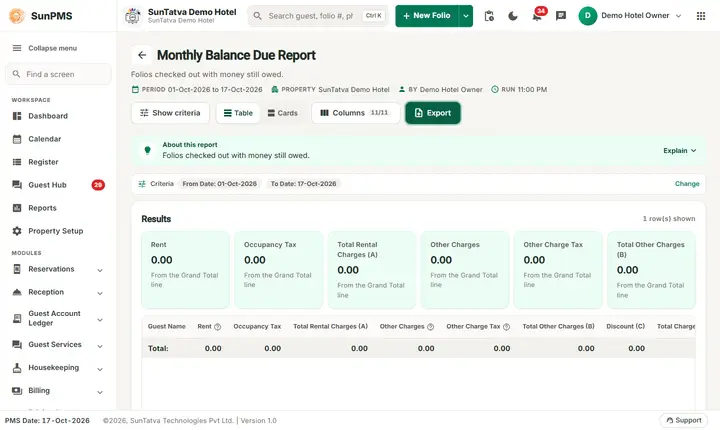720x430 pixels.
Task: Expand Guest Account Ledger chevron
Action: point(100,320)
